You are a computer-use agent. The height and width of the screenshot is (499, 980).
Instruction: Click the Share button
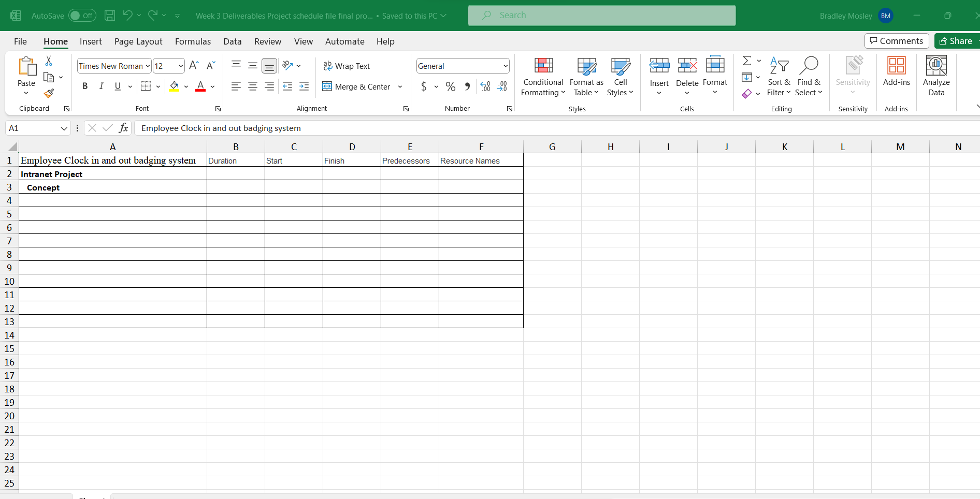pos(956,41)
